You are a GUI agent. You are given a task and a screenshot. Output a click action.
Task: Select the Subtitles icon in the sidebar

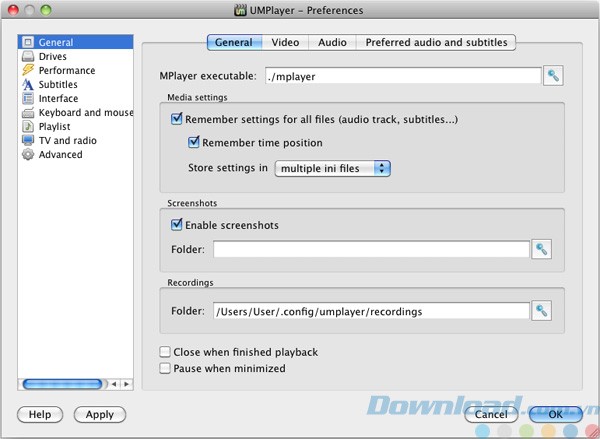pos(28,85)
